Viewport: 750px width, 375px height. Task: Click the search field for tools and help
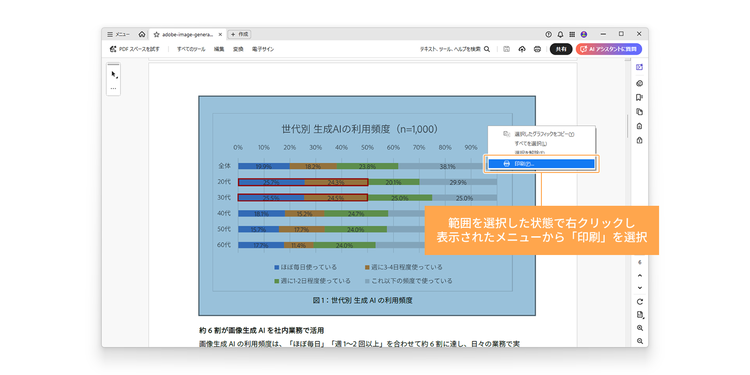click(455, 49)
